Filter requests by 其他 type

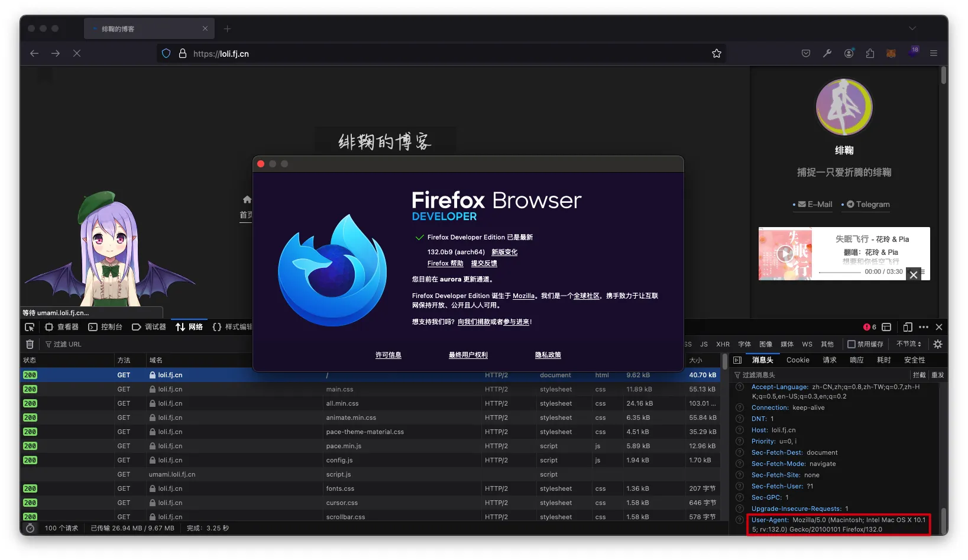pyautogui.click(x=827, y=344)
